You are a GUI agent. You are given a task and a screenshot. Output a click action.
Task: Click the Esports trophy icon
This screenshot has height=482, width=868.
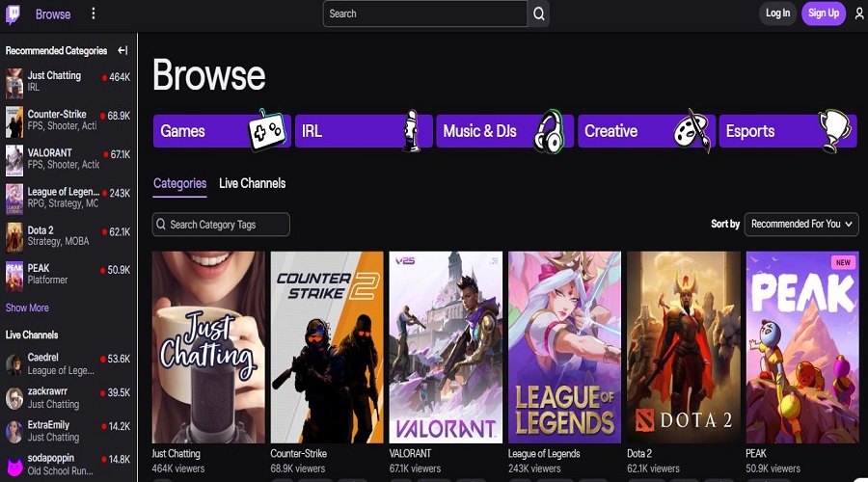pyautogui.click(x=834, y=130)
